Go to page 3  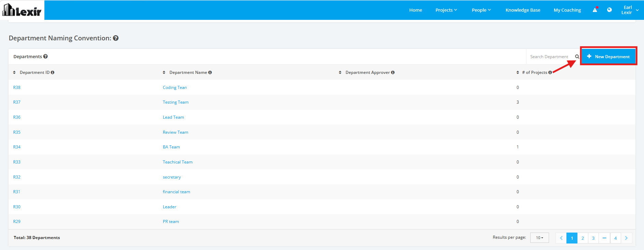[x=593, y=238]
